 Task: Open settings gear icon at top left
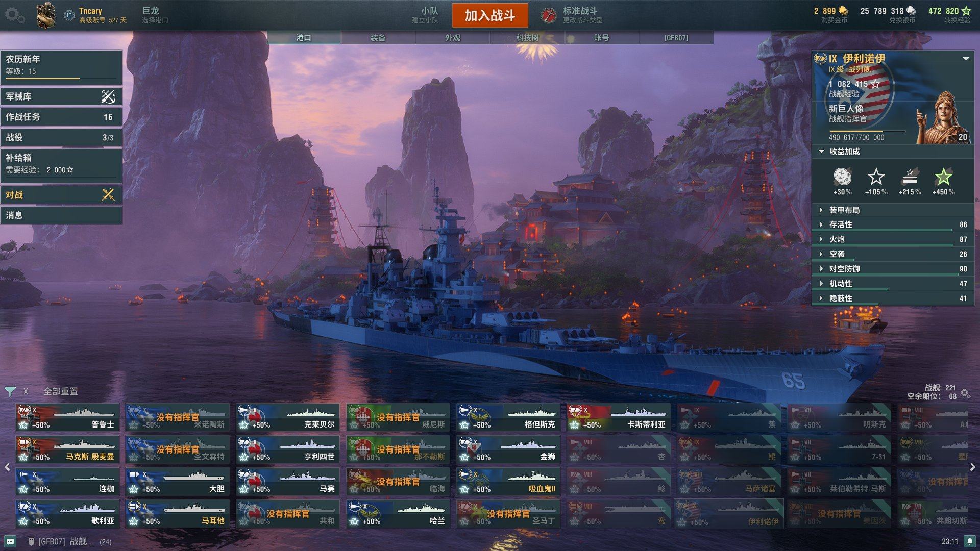14,15
